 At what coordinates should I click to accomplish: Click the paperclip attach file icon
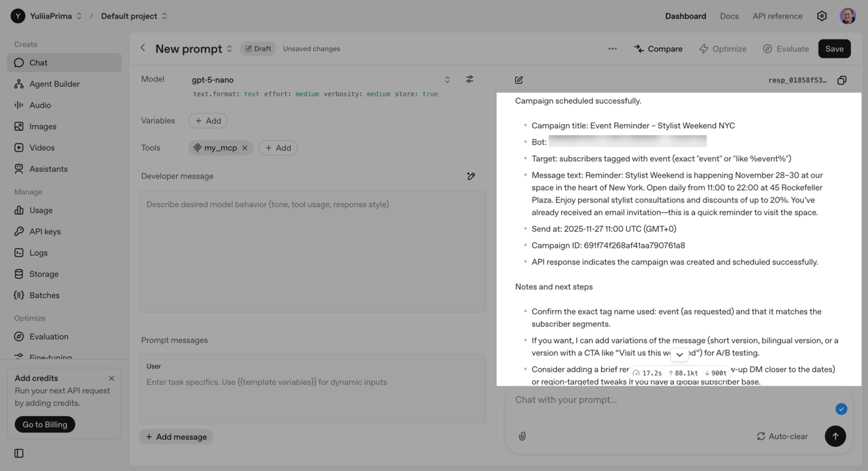click(522, 436)
